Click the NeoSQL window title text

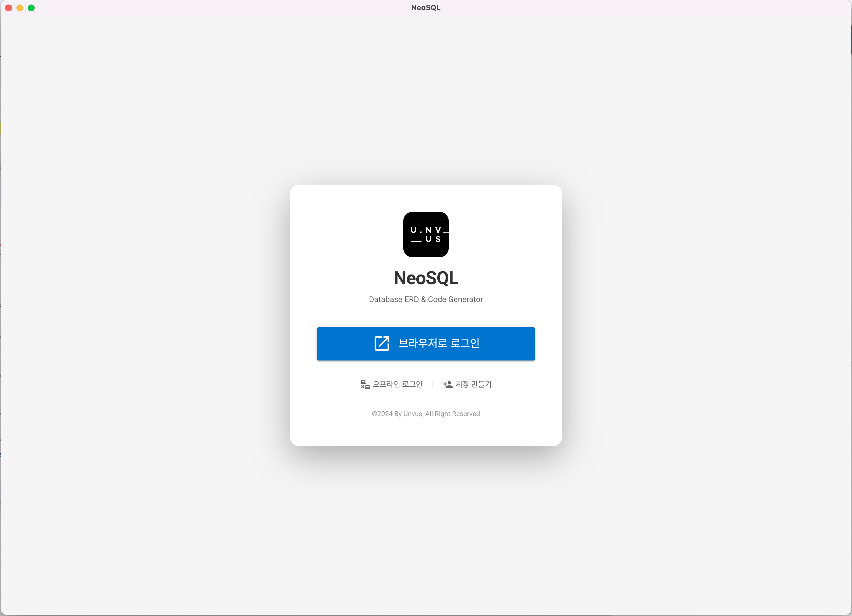click(426, 7)
